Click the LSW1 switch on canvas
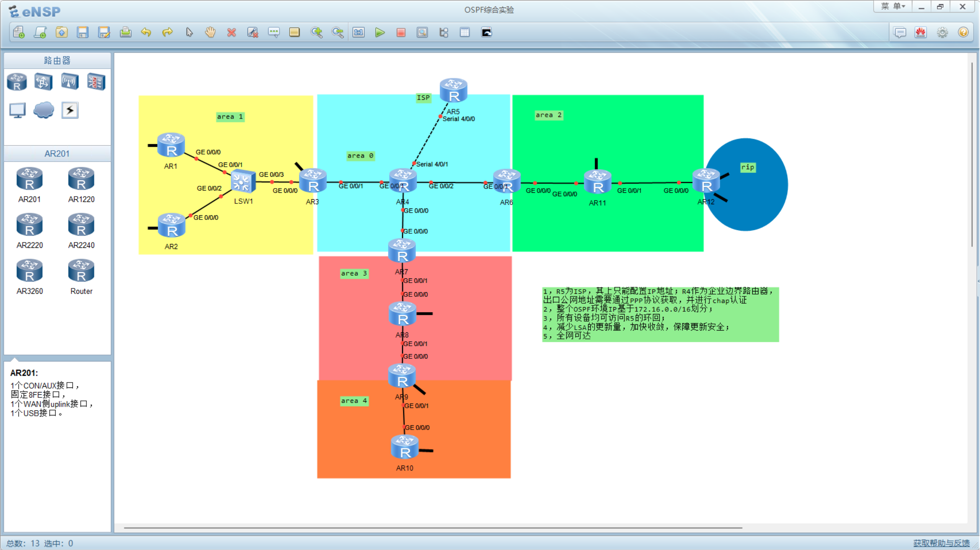The width and height of the screenshot is (980, 550). pos(243,182)
